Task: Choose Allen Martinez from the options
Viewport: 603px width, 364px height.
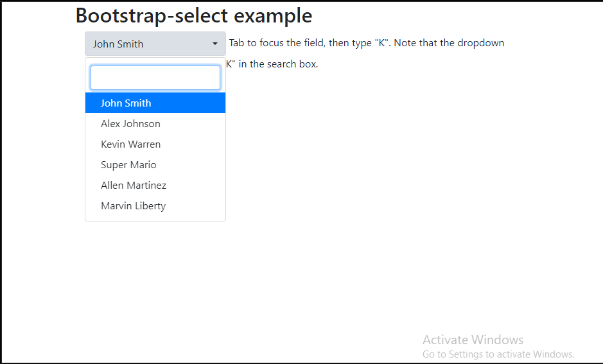Action: [x=134, y=185]
